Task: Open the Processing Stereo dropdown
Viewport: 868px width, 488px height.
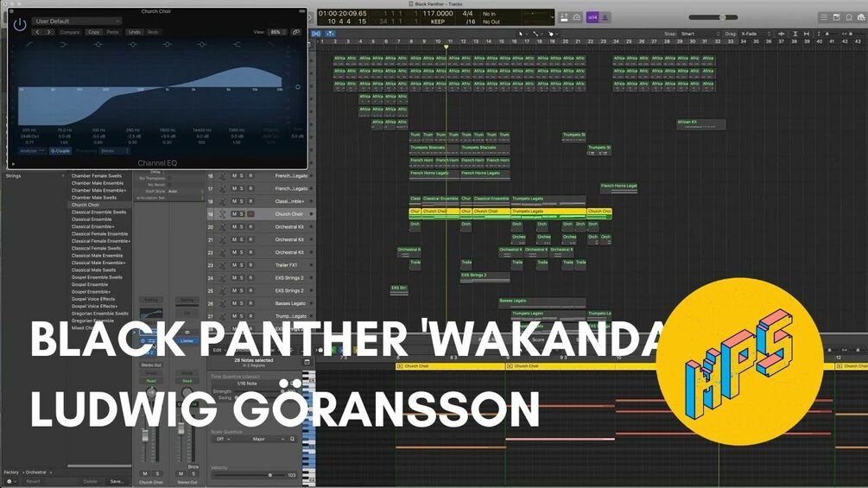Action: tap(115, 150)
